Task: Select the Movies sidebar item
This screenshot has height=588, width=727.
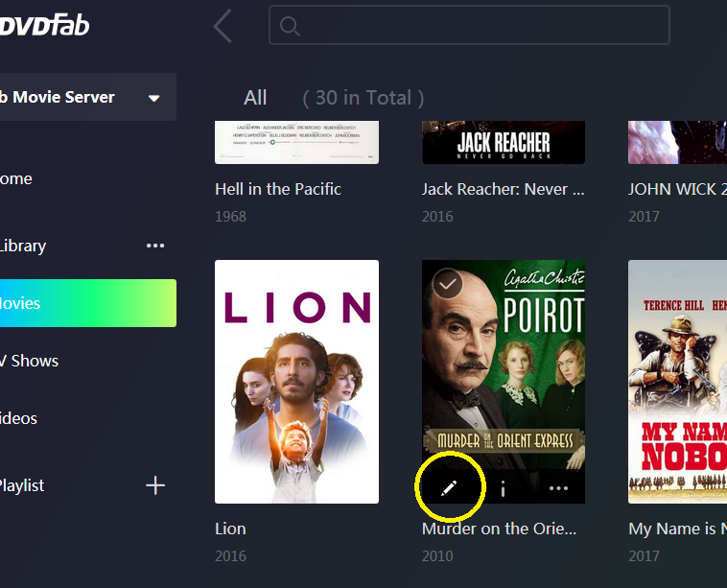Action: (x=88, y=303)
